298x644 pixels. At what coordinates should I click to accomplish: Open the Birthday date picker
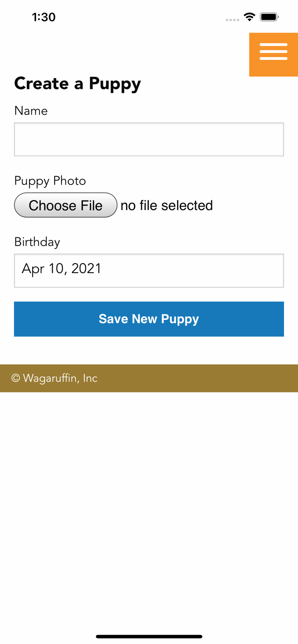tap(149, 270)
